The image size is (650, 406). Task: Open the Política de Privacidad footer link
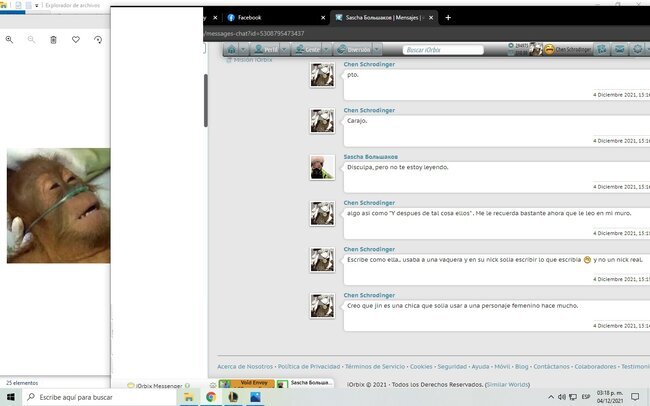(309, 367)
